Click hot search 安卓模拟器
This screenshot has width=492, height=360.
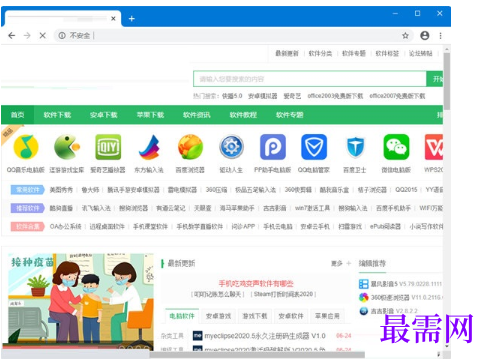tap(263, 96)
